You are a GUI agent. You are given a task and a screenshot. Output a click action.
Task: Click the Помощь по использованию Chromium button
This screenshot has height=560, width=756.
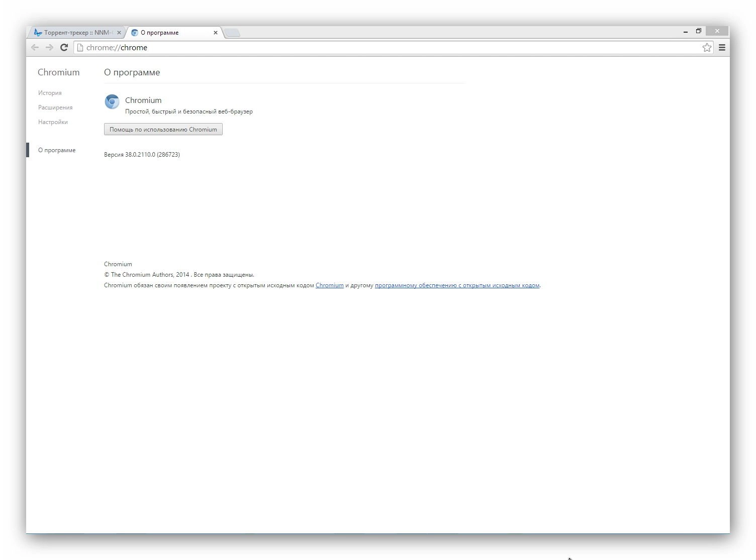tap(163, 129)
